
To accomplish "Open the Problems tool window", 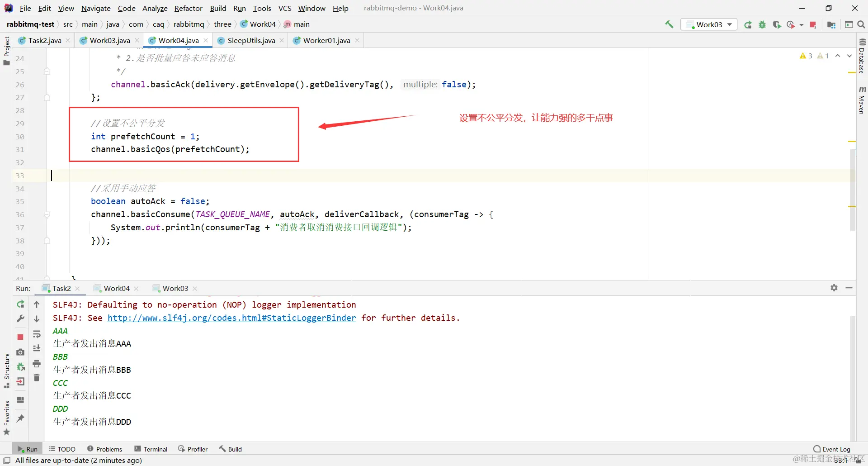I will coord(104,449).
